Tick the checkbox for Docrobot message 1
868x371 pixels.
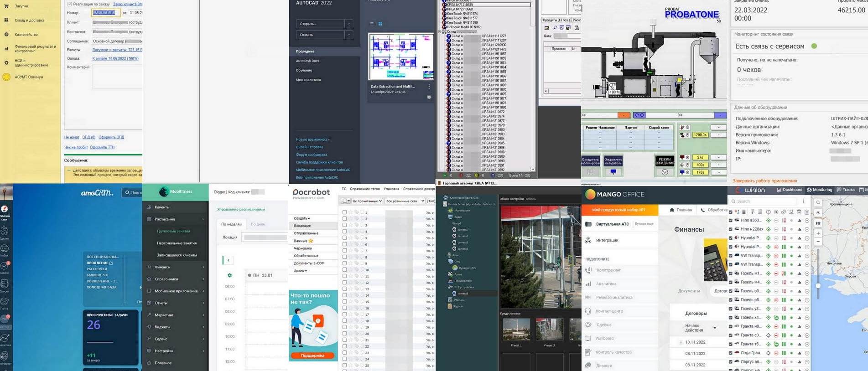344,212
